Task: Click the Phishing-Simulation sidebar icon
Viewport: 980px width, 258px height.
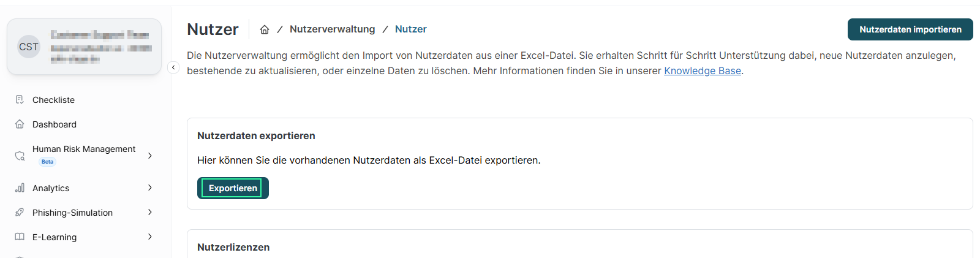Action: (x=20, y=213)
